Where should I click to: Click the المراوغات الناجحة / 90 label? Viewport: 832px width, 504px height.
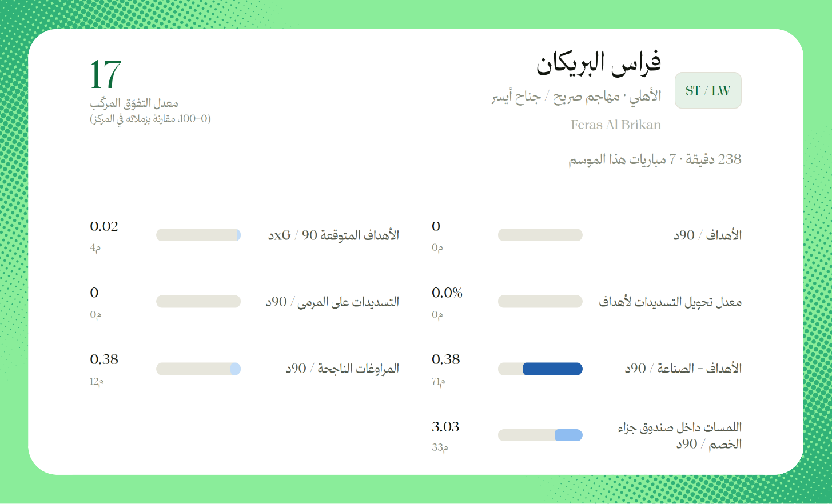coord(343,369)
